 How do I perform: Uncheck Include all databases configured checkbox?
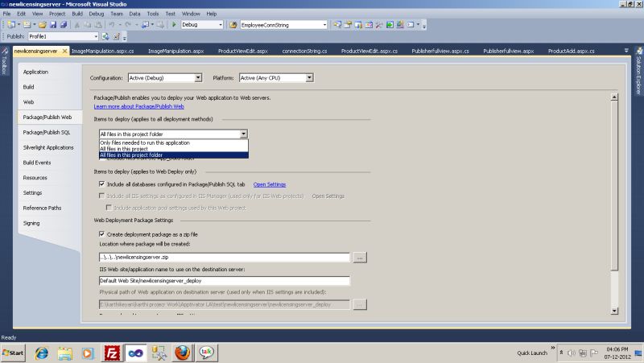(102, 184)
